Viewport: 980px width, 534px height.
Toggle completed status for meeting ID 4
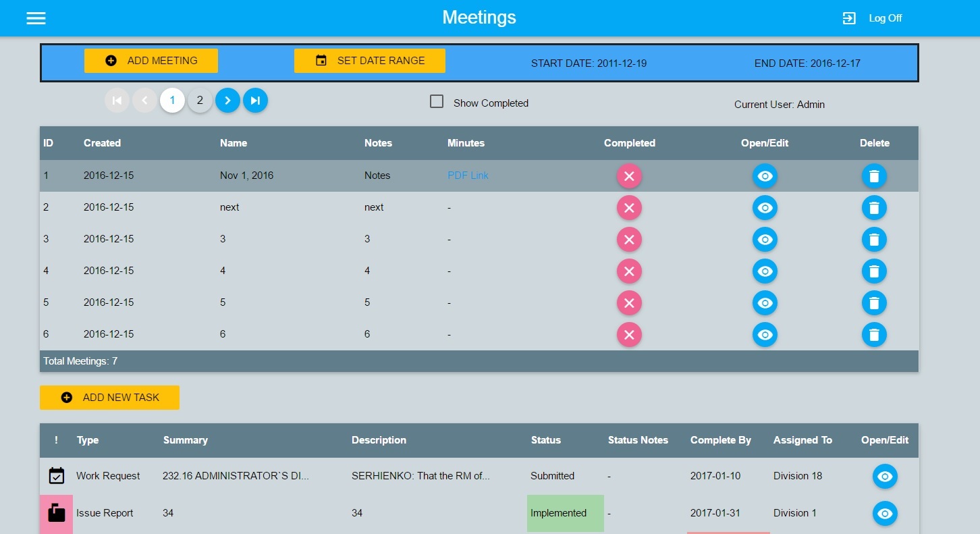click(x=629, y=271)
